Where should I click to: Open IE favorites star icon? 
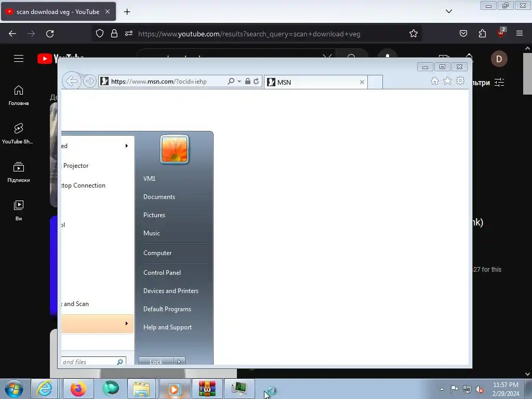pos(447,81)
